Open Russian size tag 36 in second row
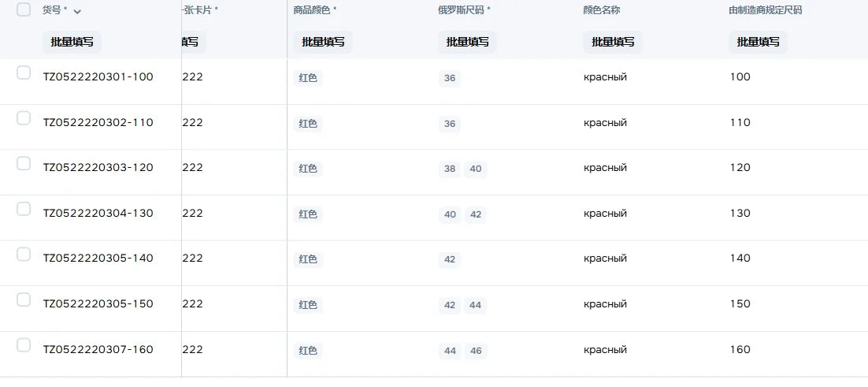Viewport: 868px width, 387px height. (450, 124)
